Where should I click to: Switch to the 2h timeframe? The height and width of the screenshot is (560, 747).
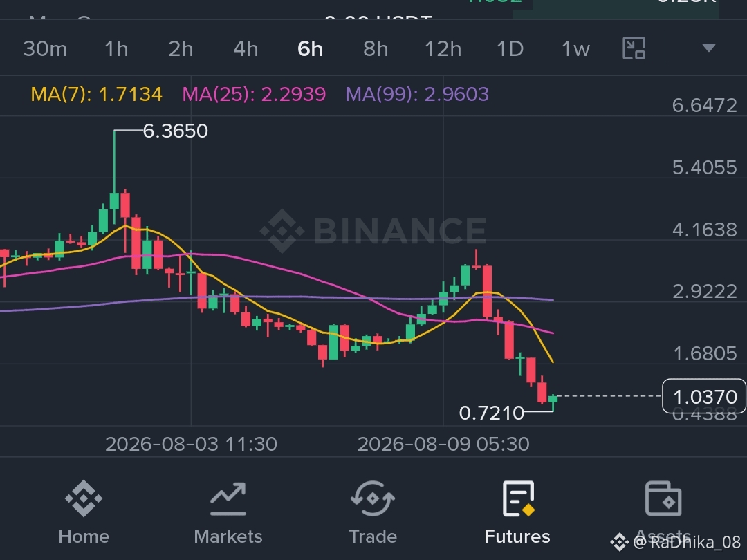181,48
